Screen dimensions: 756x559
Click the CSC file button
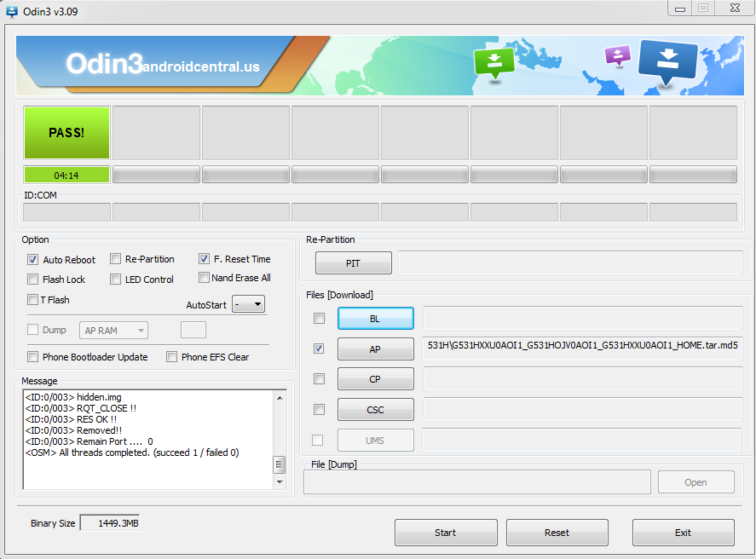coord(376,410)
